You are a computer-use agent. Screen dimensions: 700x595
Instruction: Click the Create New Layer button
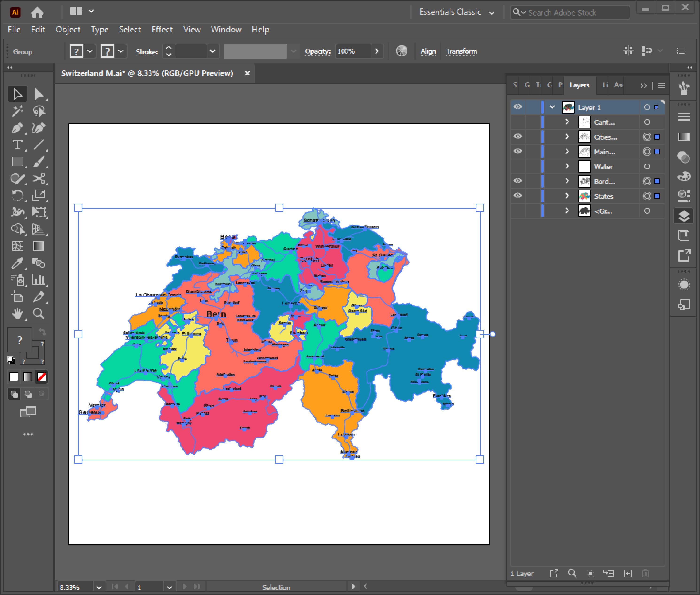click(627, 573)
